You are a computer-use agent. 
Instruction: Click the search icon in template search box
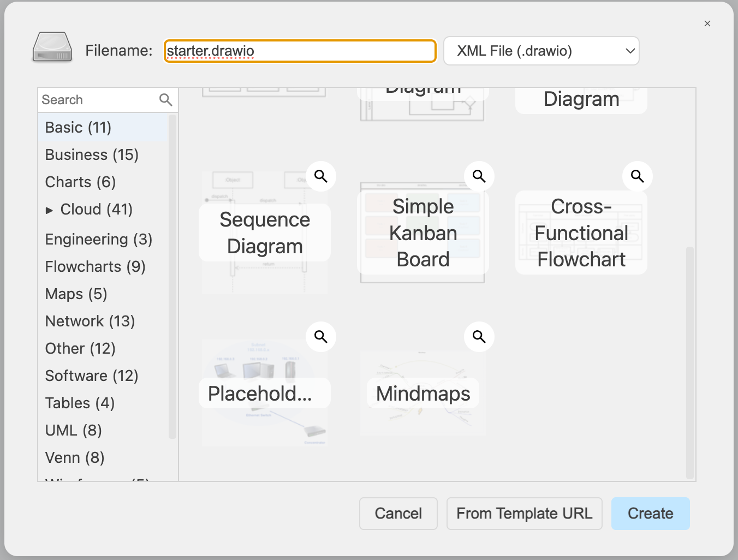[165, 100]
